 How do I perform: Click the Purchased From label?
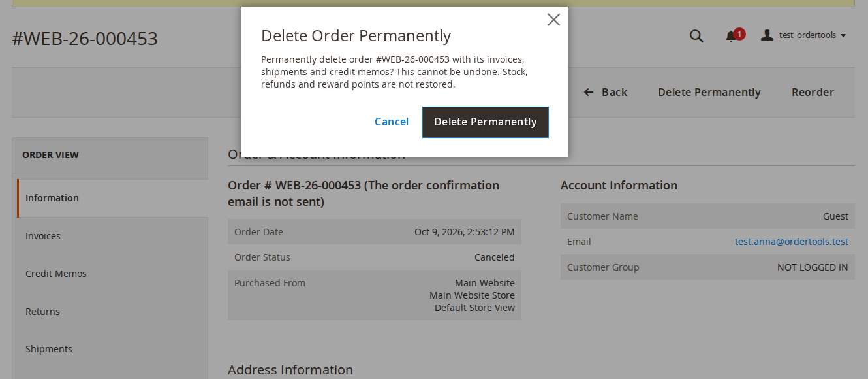coord(270,283)
